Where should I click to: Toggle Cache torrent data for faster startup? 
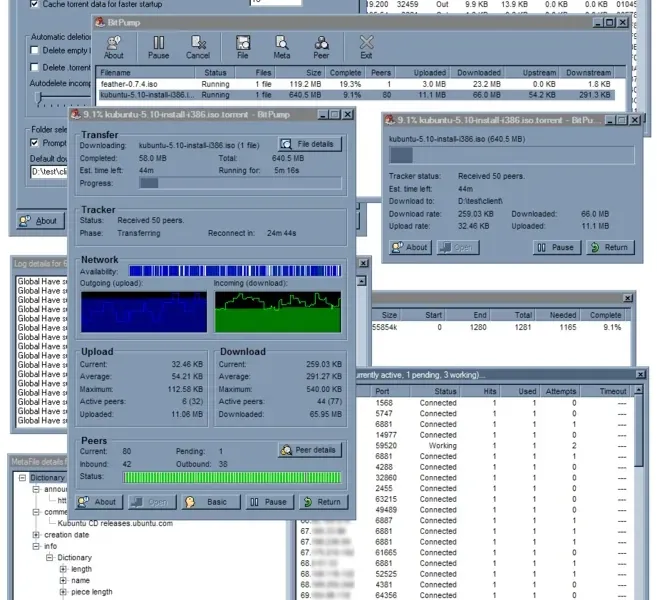(34, 5)
